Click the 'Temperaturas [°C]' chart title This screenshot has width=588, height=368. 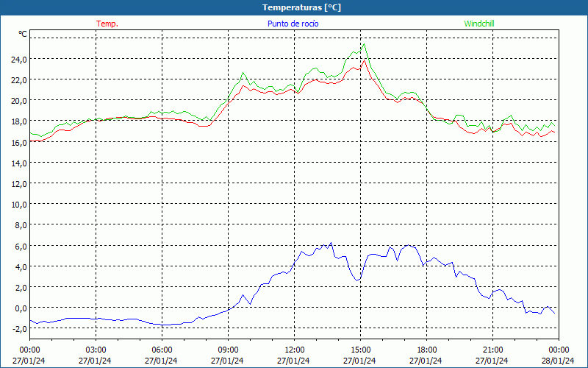[x=301, y=7]
